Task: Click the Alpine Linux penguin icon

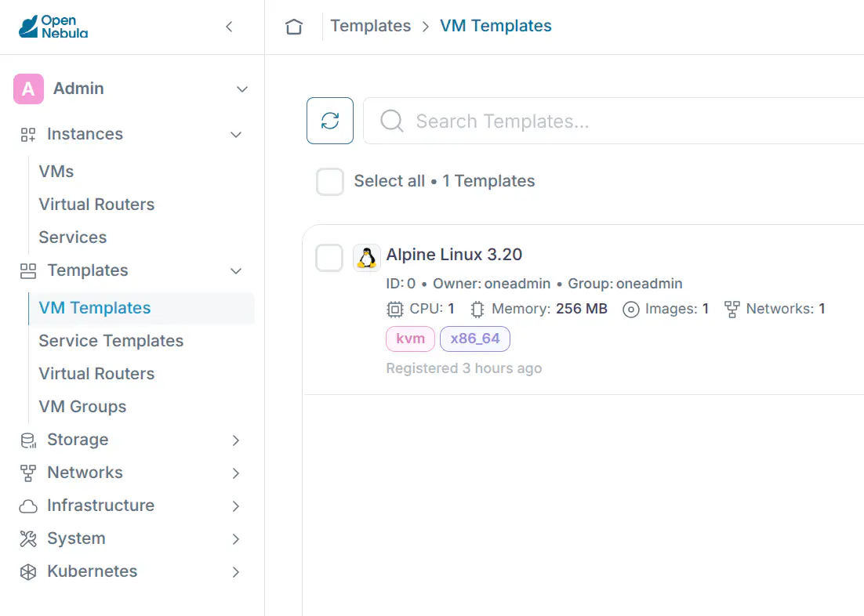Action: point(366,258)
